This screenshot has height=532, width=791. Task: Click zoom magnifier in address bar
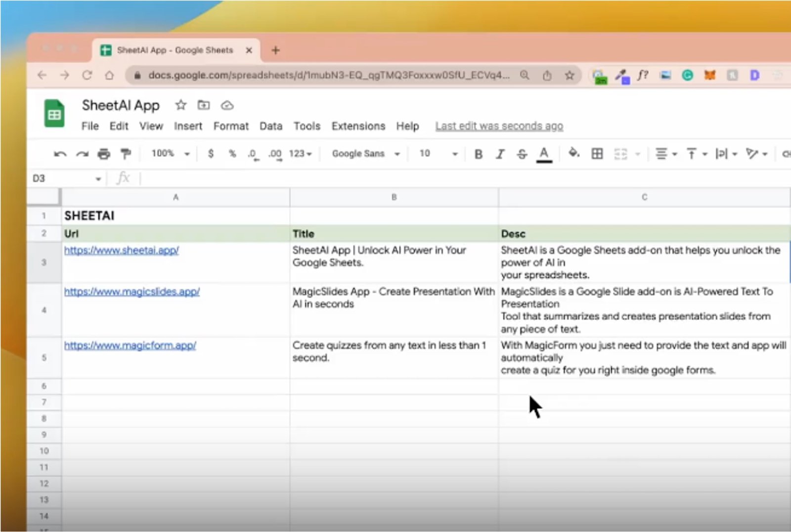525,75
